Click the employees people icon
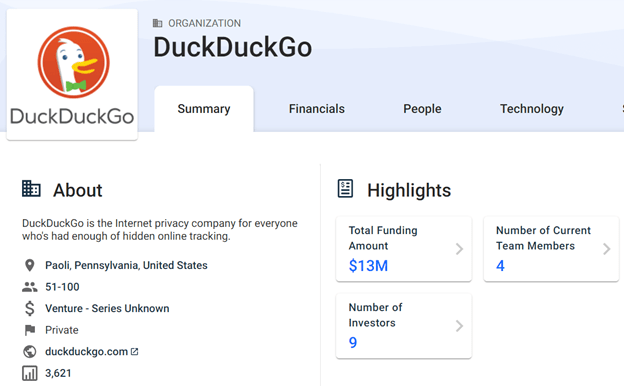The height and width of the screenshot is (386, 624). click(29, 287)
